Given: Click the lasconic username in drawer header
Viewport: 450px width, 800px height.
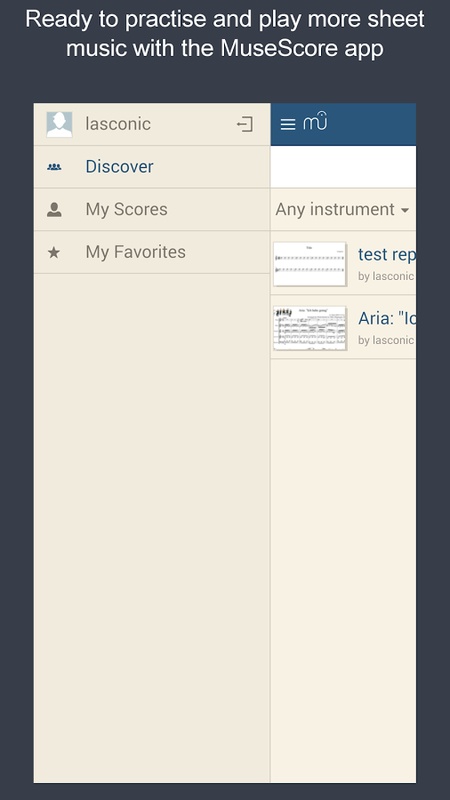Looking at the screenshot, I should pyautogui.click(x=118, y=124).
